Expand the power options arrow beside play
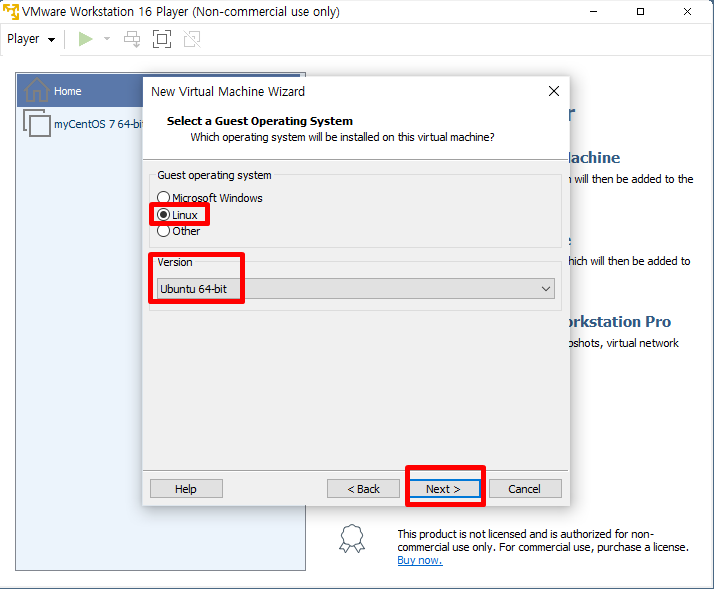This screenshot has width=714, height=589. pos(107,39)
